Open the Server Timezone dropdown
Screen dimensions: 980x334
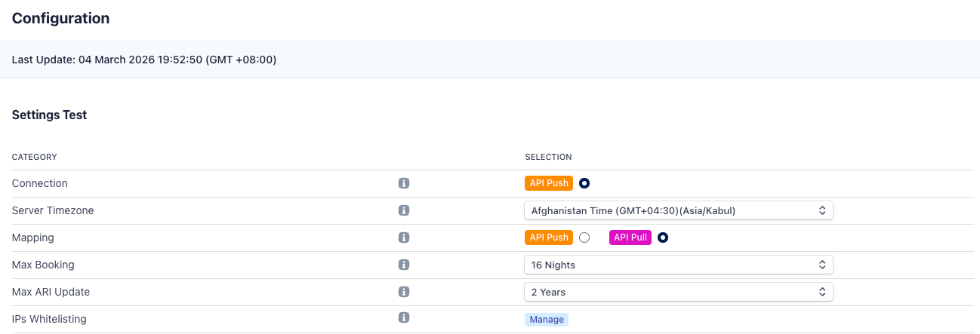click(x=678, y=210)
